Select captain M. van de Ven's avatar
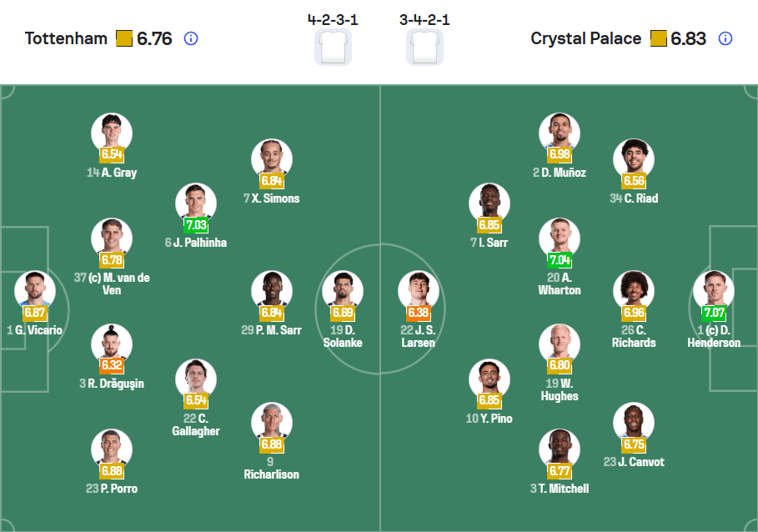 [x=112, y=237]
